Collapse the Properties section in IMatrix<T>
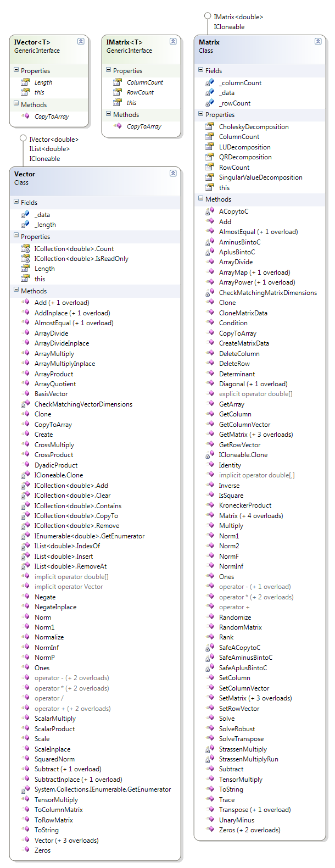335x868 pixels. [108, 70]
